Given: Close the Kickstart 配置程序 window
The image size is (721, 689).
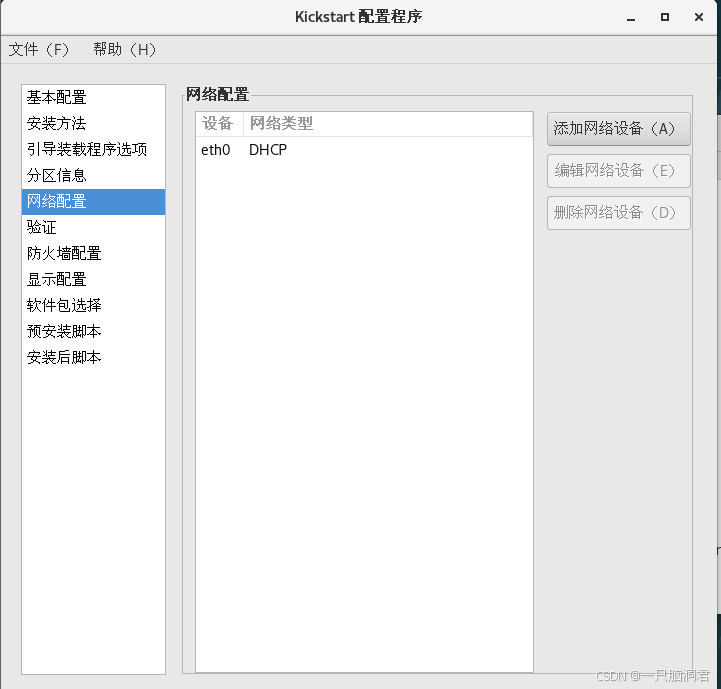Looking at the screenshot, I should tap(699, 17).
